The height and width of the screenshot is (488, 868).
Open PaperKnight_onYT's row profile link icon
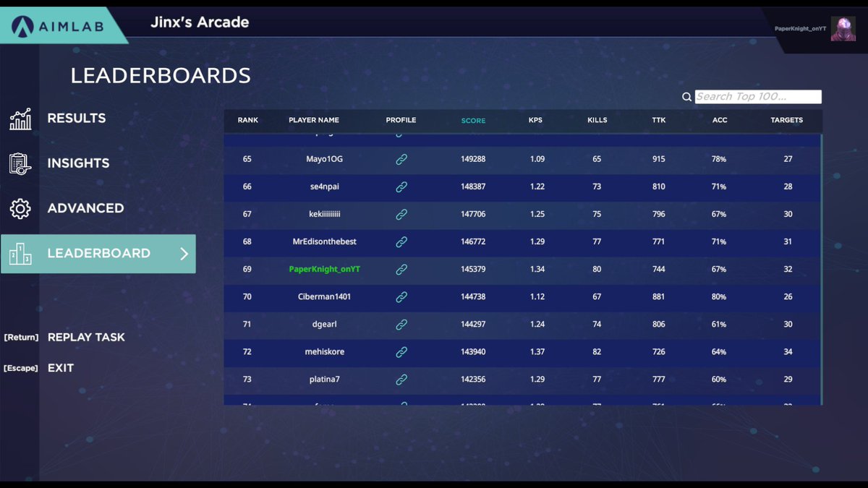(401, 269)
